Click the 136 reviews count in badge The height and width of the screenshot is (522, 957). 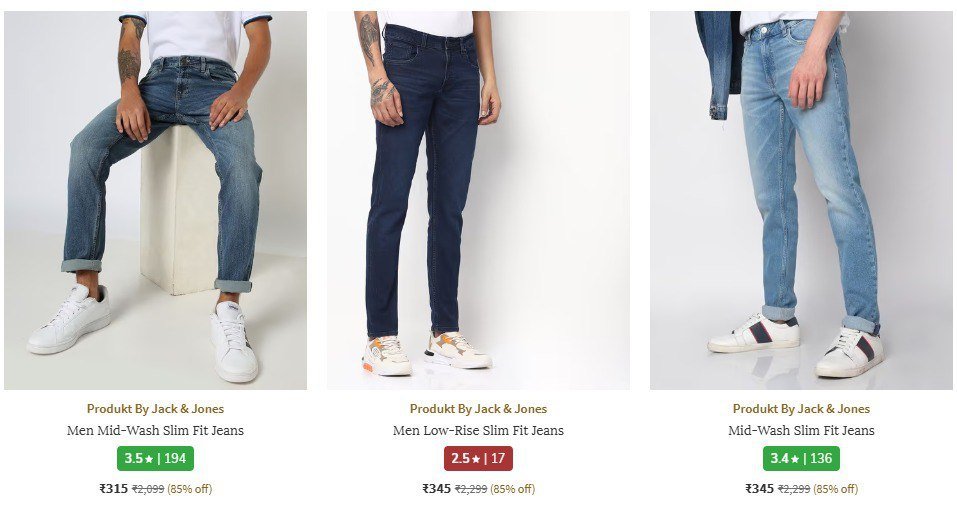click(x=821, y=459)
